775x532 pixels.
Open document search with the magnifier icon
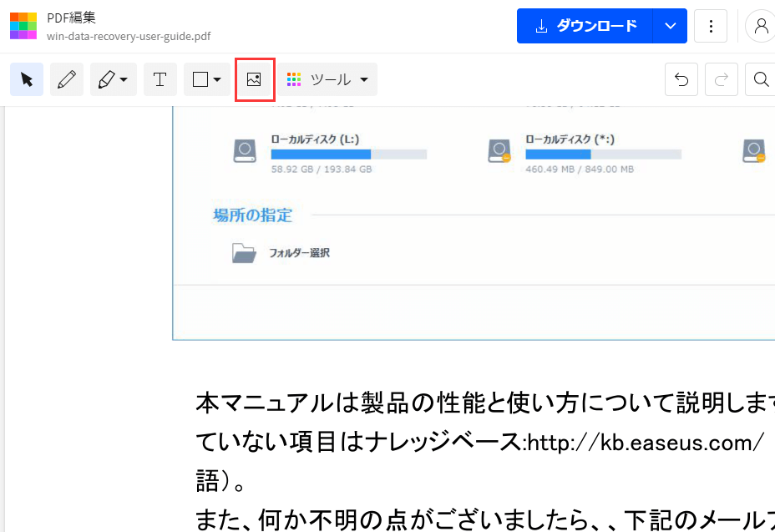tap(761, 79)
